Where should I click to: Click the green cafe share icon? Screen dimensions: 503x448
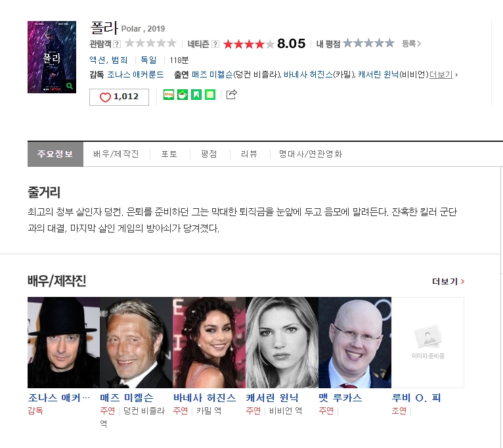(183, 95)
